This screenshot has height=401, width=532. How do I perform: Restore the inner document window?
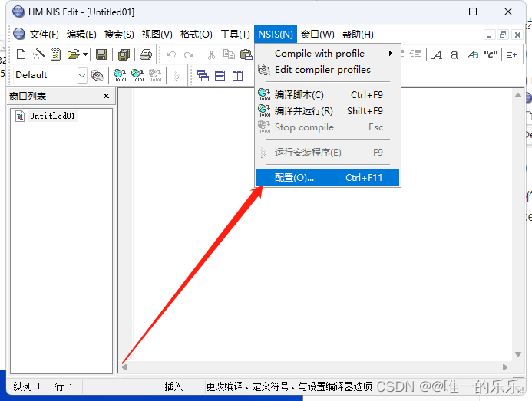(x=503, y=35)
